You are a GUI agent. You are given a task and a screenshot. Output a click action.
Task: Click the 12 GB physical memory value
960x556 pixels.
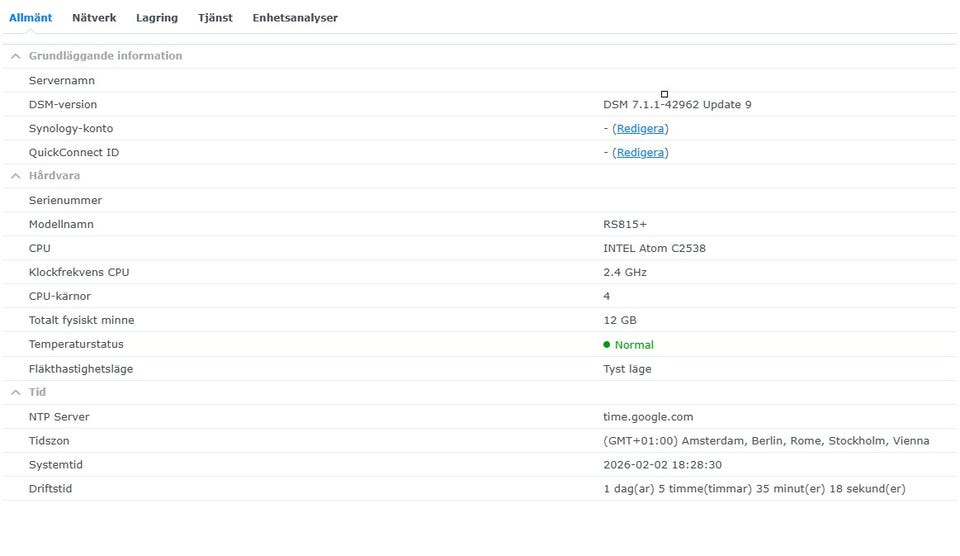tap(620, 321)
